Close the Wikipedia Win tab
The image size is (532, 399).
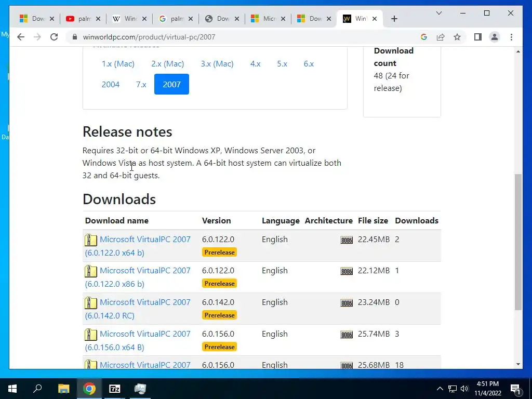tap(144, 19)
